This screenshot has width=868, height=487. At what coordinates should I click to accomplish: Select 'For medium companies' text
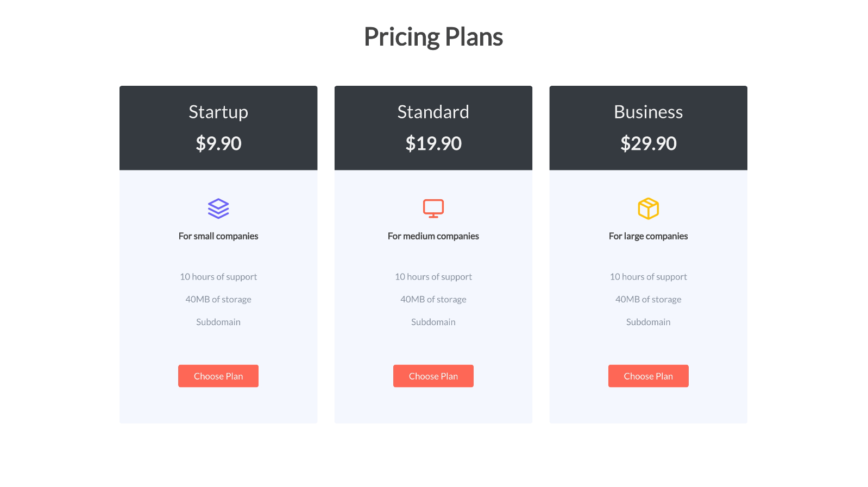433,236
